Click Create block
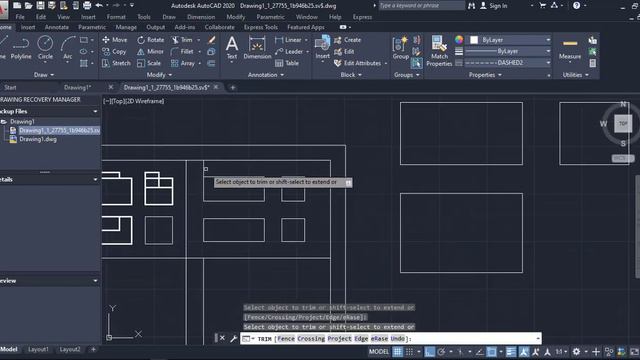This screenshot has height=360, width=640. 347,40
